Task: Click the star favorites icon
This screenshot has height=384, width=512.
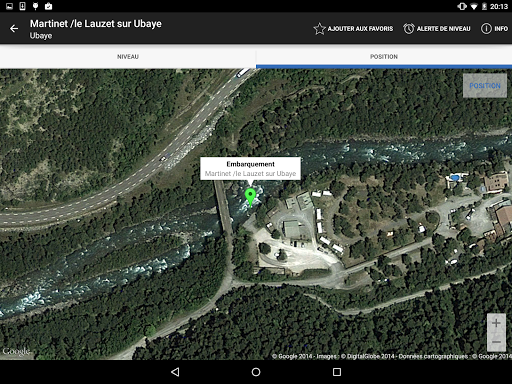Action: point(319,29)
